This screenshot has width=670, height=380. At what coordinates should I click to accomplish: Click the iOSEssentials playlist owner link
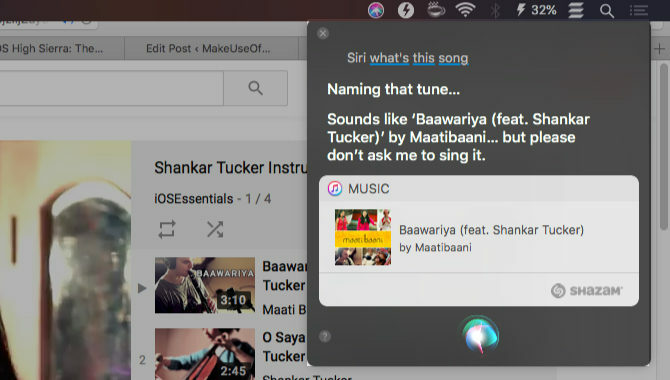194,199
